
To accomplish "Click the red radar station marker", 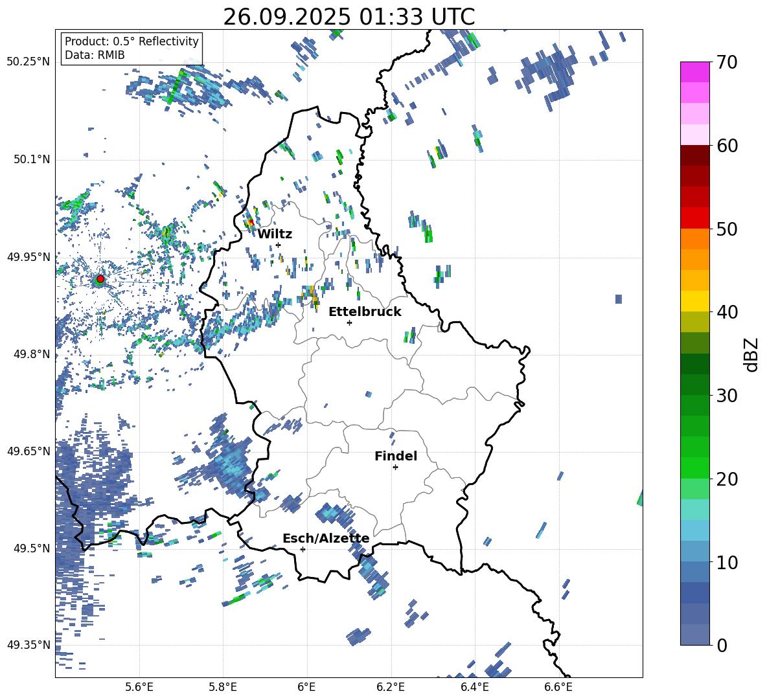I will pyautogui.click(x=100, y=279).
